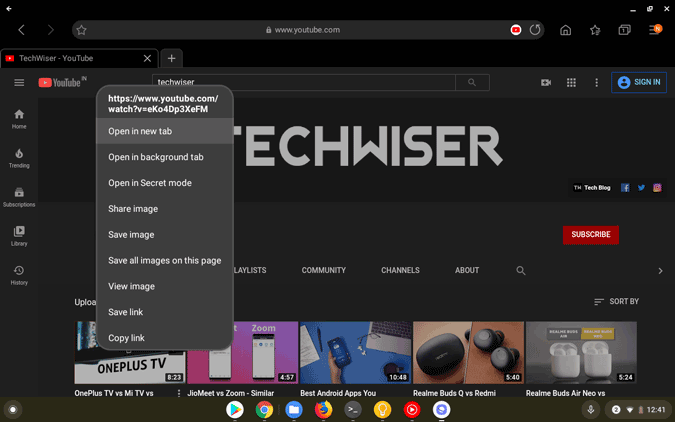Switch to the CHANNELS tab
The width and height of the screenshot is (675, 422).
[x=400, y=270]
